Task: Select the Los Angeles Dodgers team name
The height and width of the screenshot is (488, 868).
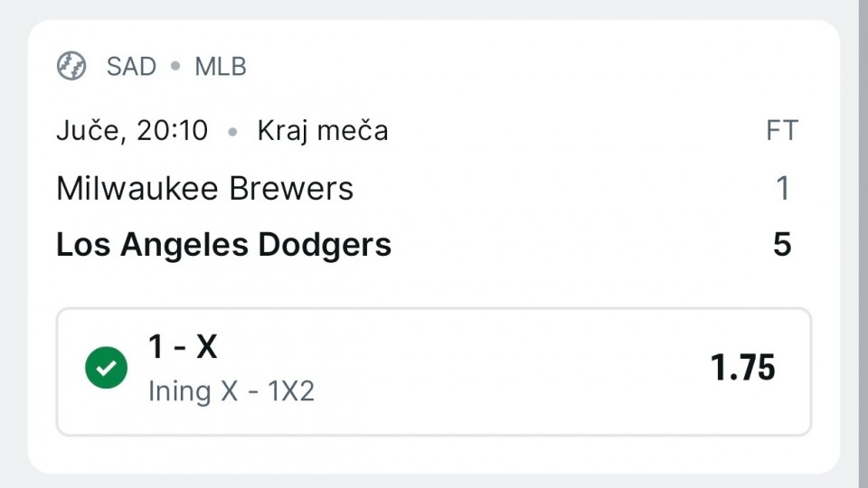Action: click(x=224, y=244)
